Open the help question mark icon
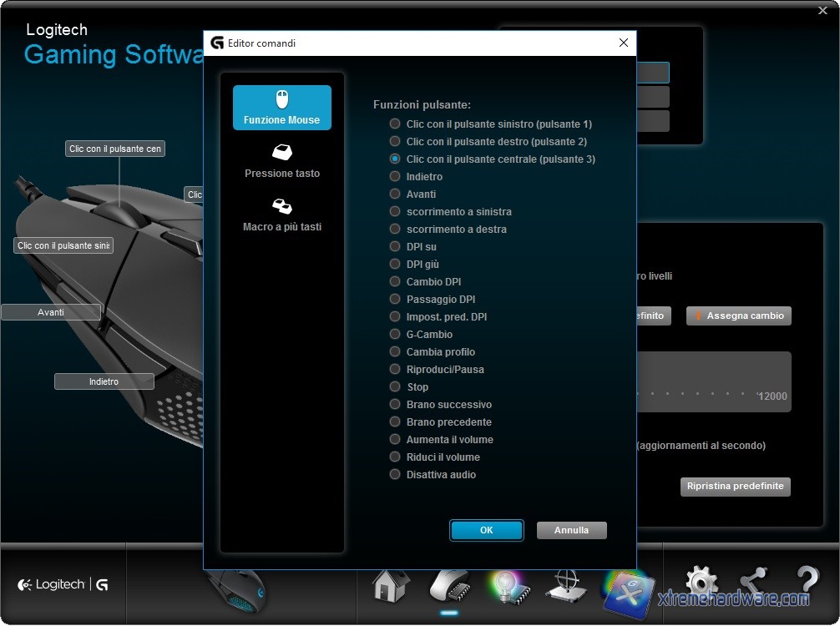Image resolution: width=840 pixels, height=626 pixels. tap(807, 583)
